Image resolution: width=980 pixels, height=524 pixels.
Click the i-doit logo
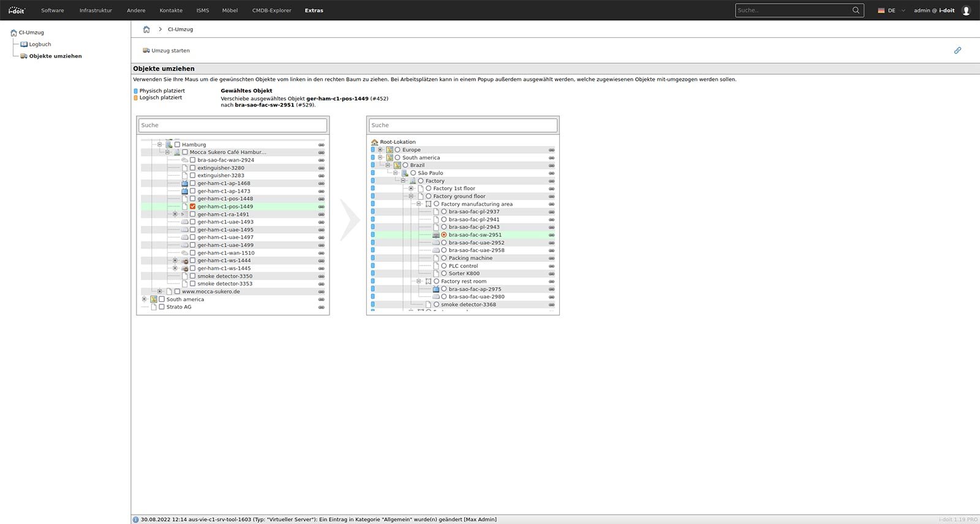17,10
